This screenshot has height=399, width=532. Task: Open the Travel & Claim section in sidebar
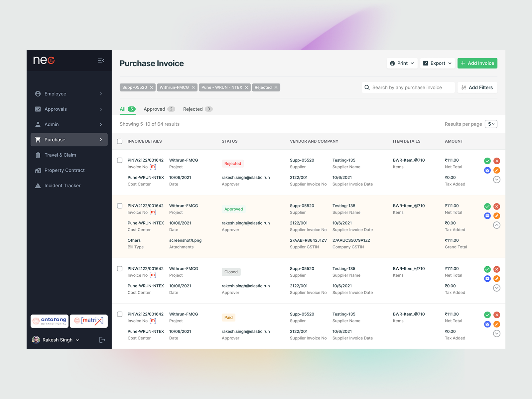pyautogui.click(x=61, y=155)
